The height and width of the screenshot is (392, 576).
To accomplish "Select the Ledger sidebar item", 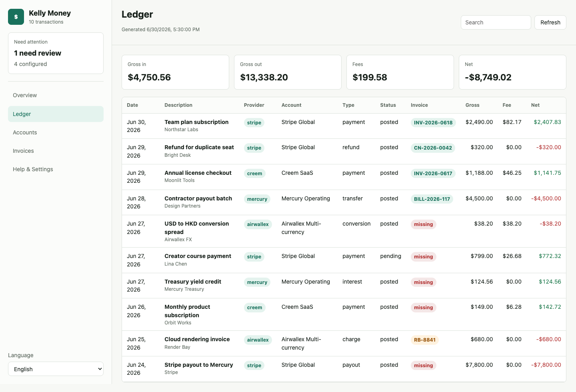I will point(56,114).
